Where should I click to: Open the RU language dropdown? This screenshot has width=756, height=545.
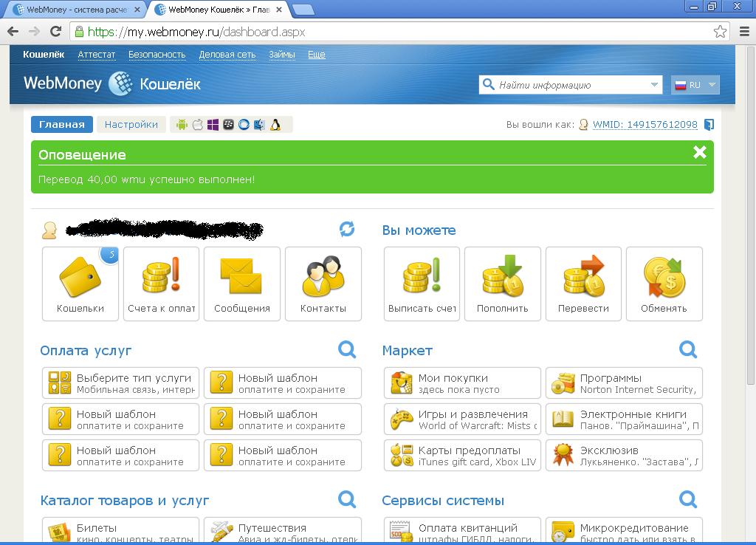pyautogui.click(x=695, y=85)
